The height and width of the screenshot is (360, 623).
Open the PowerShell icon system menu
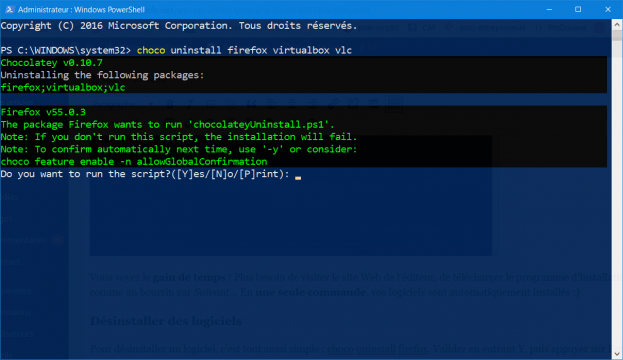[9, 9]
